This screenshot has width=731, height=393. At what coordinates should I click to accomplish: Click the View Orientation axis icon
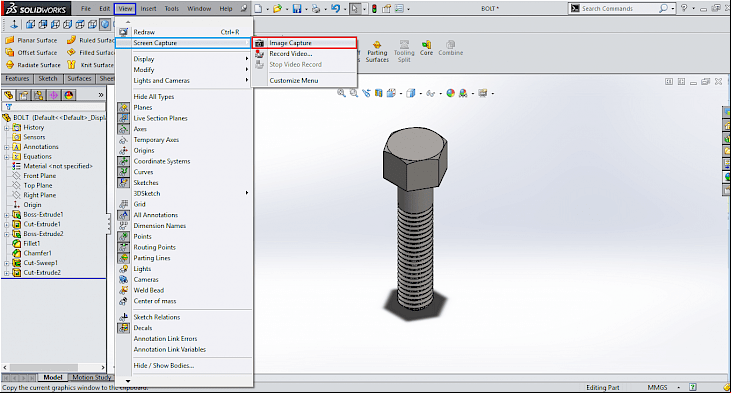click(x=14, y=24)
